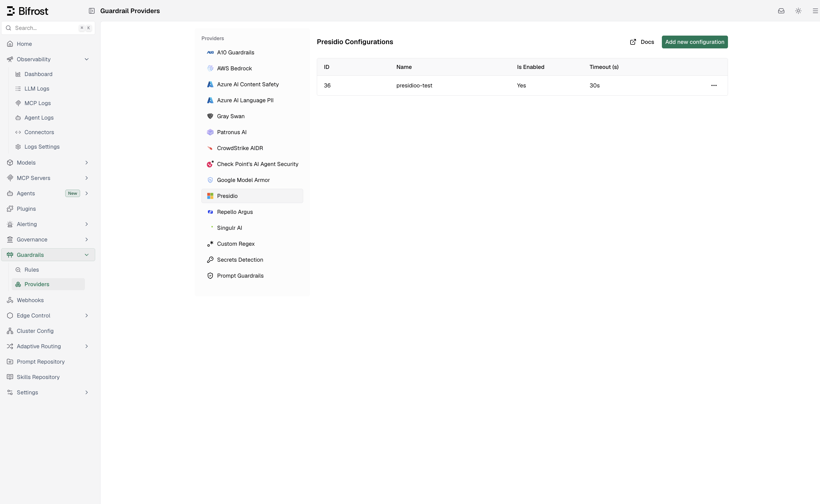Image resolution: width=820 pixels, height=504 pixels.
Task: Click Add new configuration button
Action: click(695, 42)
